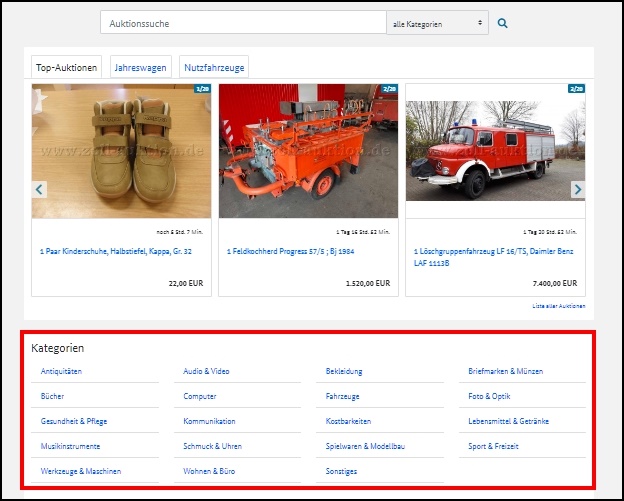View the Werkzeuge & Maschinen category
This screenshot has width=624, height=501.
tap(81, 471)
